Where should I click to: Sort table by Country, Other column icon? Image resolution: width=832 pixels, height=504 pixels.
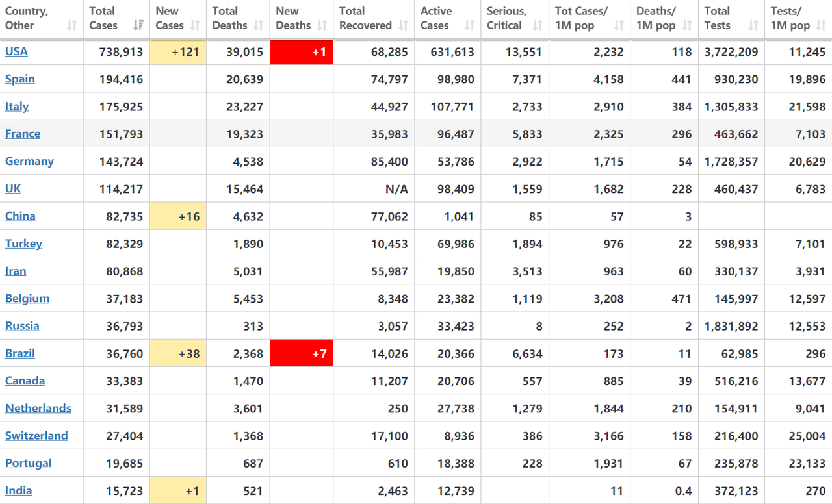pyautogui.click(x=71, y=25)
